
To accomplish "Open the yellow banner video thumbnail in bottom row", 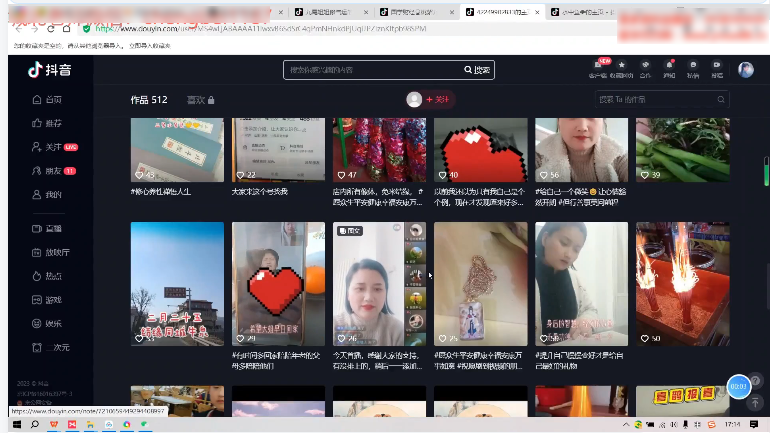I will point(683,401).
